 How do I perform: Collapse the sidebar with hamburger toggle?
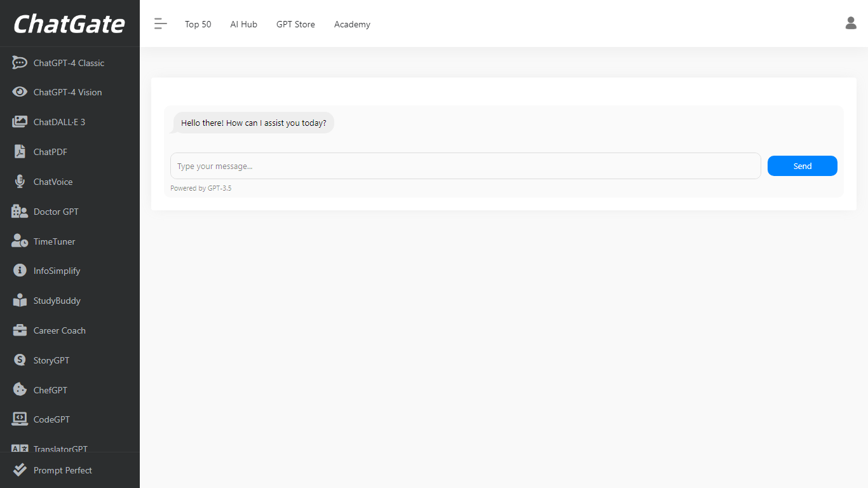click(160, 24)
